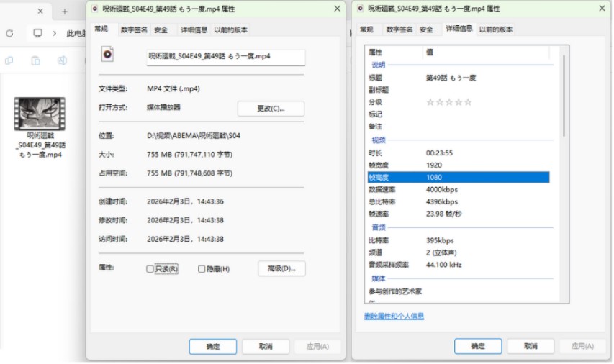Click the 值 column header
Screen dimensions: 614x364
pos(487,52)
